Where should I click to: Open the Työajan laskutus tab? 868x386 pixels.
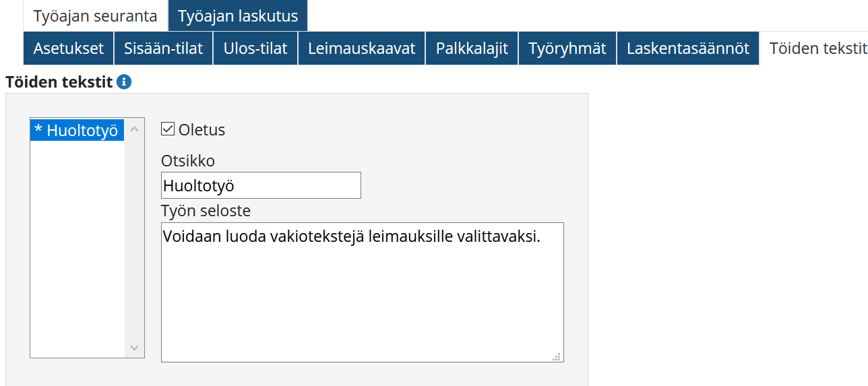tap(238, 16)
